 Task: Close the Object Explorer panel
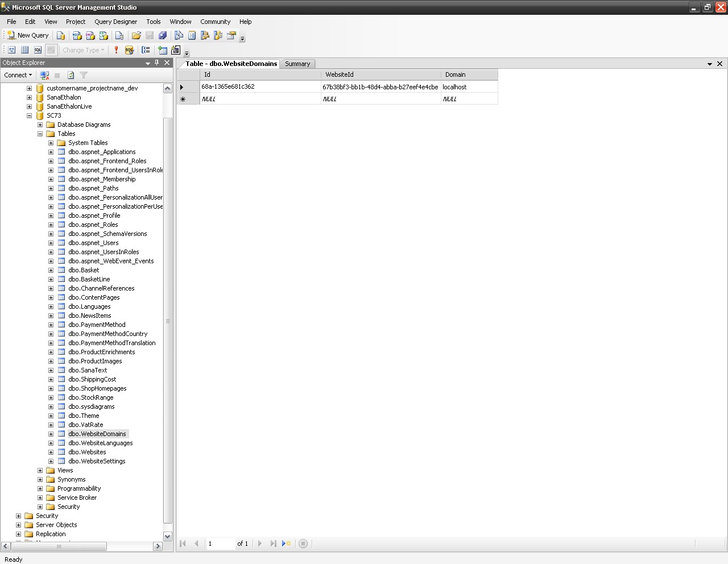167,63
